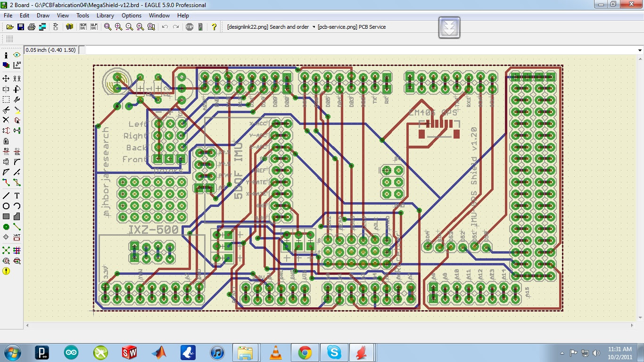The image size is (644, 362).
Task: Select the Replace tool
Action: click(x=17, y=131)
